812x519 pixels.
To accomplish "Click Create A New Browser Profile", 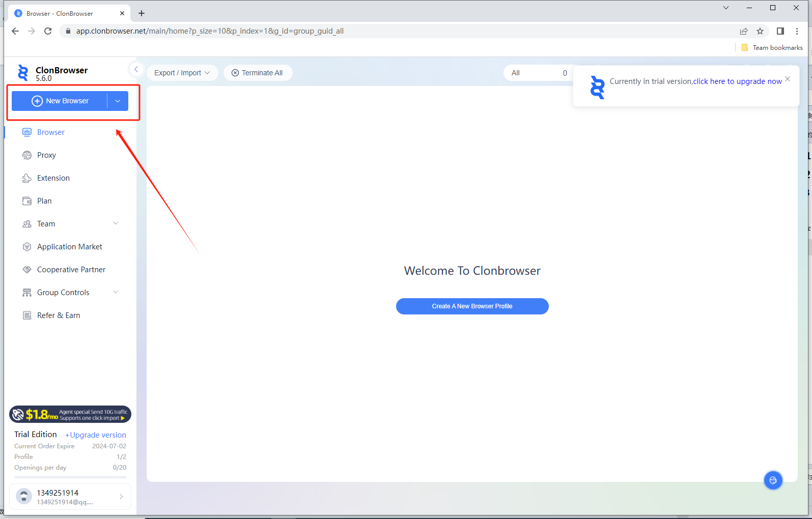I will tap(472, 306).
